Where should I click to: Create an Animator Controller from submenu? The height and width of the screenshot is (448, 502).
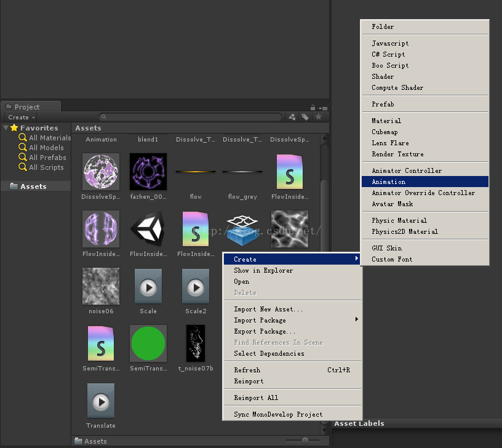point(425,170)
